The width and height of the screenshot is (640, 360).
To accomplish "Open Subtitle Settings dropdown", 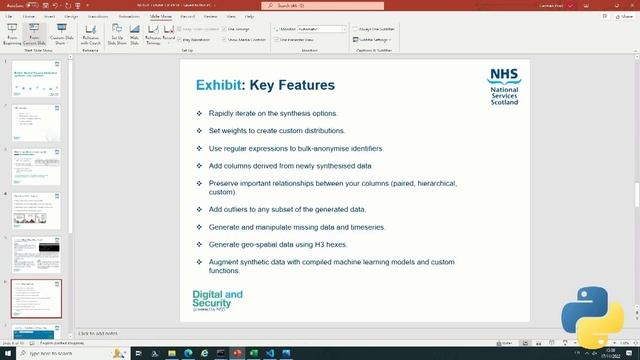I will tap(372, 40).
